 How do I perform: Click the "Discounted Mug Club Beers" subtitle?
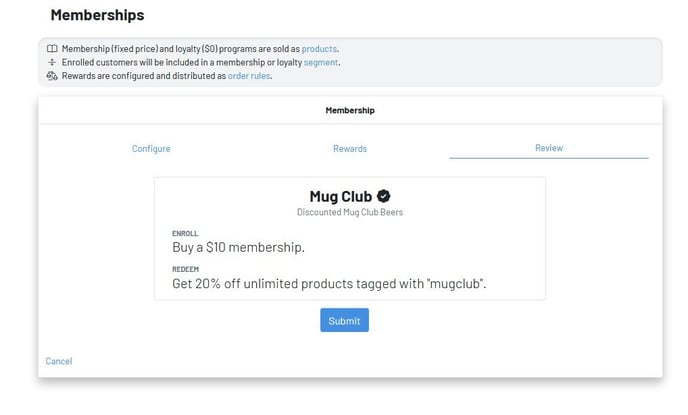coord(349,212)
